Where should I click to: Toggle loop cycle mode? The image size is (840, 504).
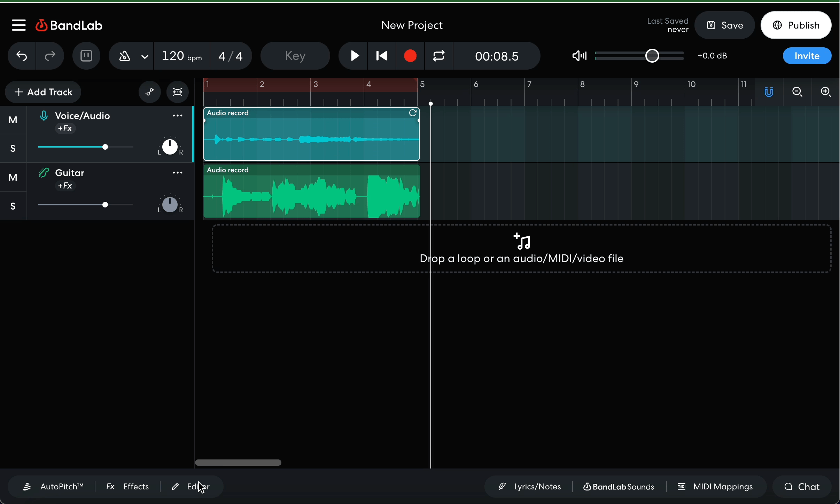point(439,56)
